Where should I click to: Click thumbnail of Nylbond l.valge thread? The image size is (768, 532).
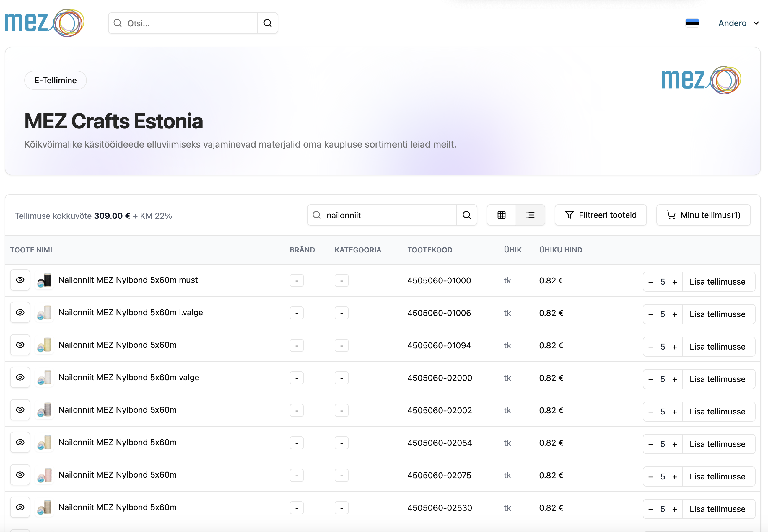point(45,313)
